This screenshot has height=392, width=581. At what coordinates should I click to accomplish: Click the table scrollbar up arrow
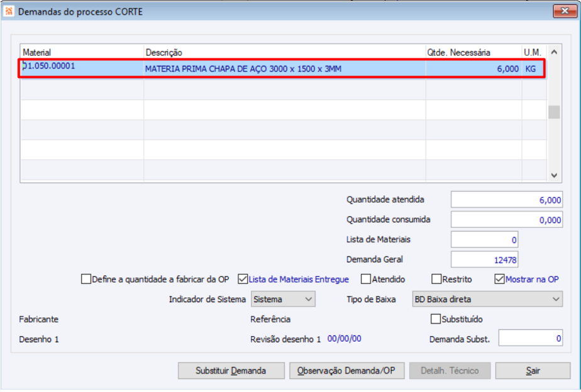pos(554,52)
